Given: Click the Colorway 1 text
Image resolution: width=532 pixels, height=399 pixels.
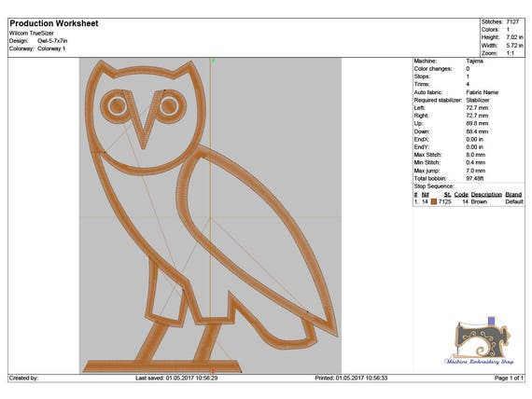Looking at the screenshot, I should click(x=51, y=48).
